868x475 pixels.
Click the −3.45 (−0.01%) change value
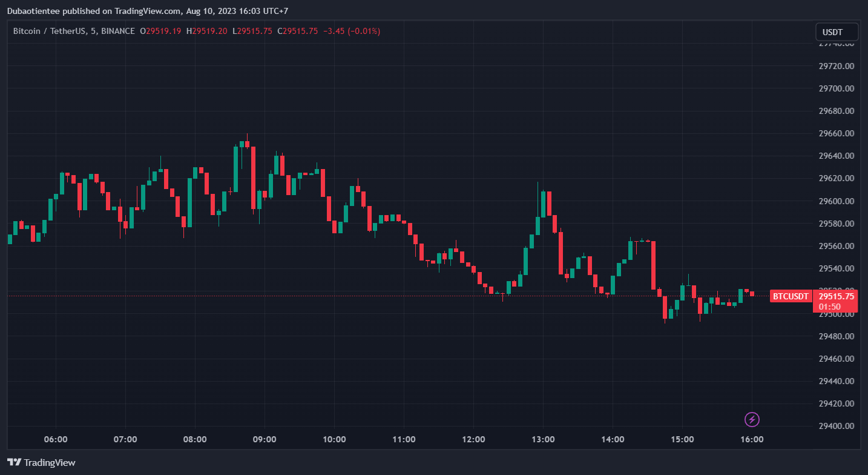[x=352, y=31]
